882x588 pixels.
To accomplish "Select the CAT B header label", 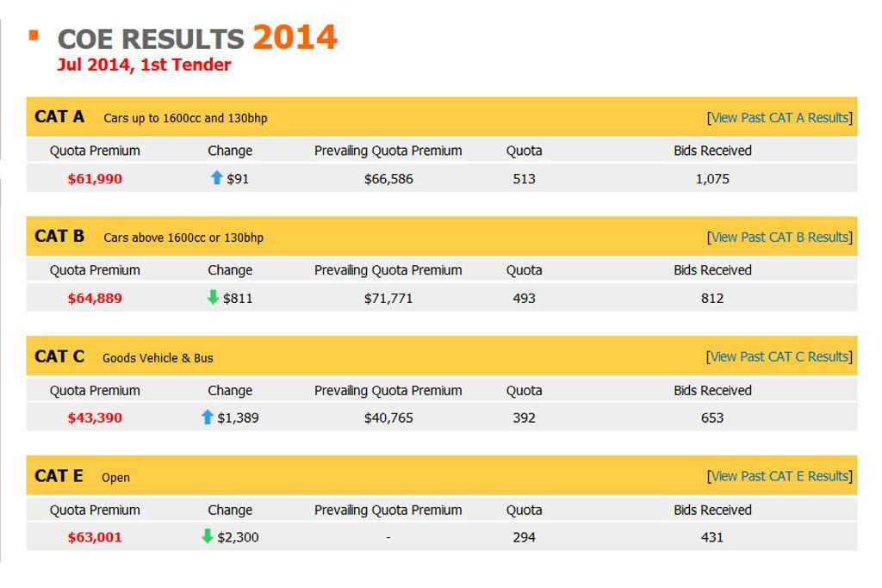I will [x=59, y=236].
